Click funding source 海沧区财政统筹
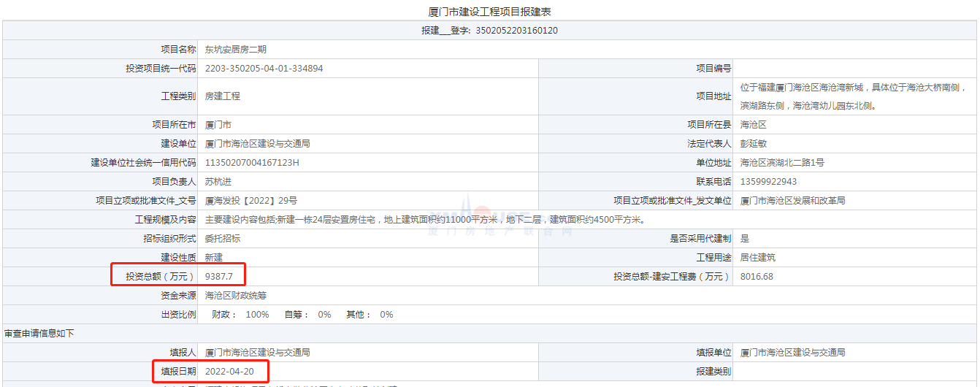The height and width of the screenshot is (387, 980). tap(236, 296)
